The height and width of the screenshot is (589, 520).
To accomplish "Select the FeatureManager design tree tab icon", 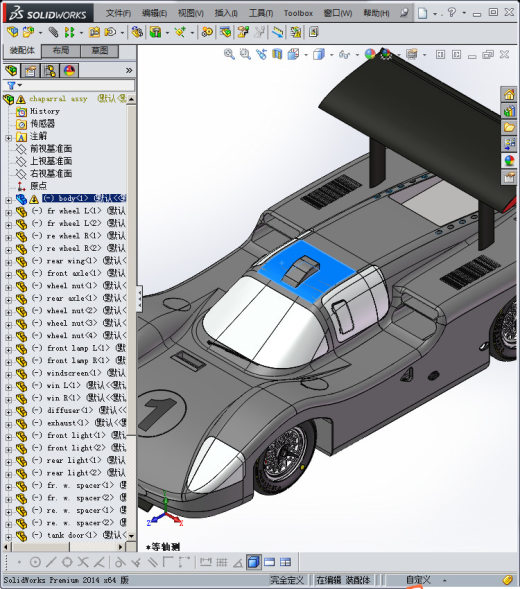I will [11, 70].
